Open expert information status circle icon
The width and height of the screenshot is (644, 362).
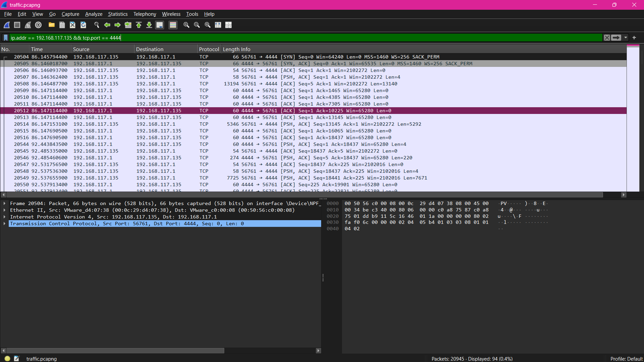[7, 359]
